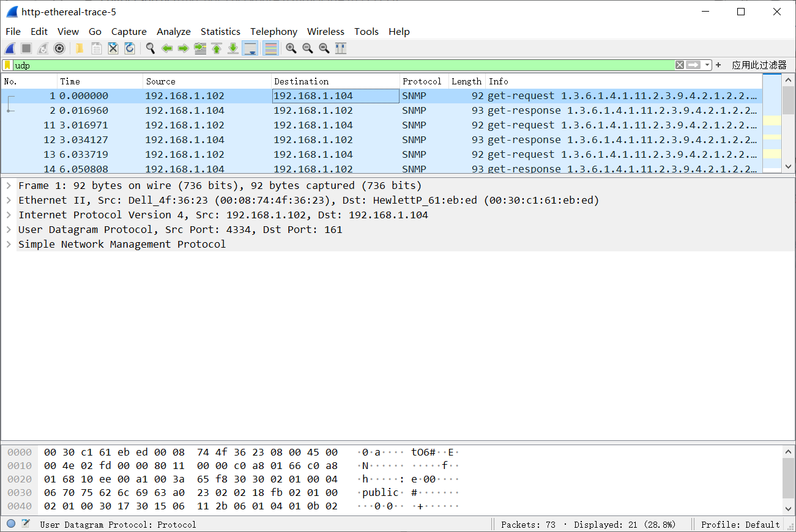Open the Statistics menu
Screen dimensions: 796x532
(x=220, y=31)
